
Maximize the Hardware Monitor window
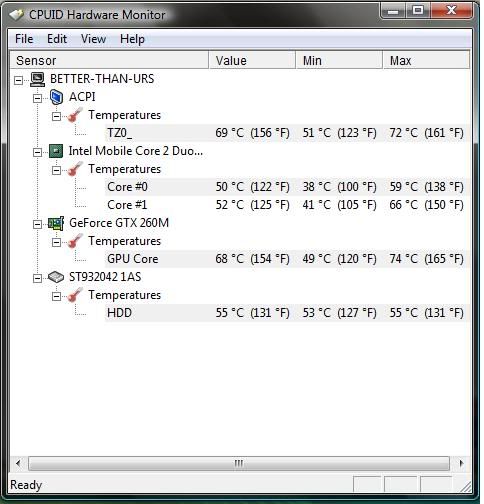coord(418,11)
